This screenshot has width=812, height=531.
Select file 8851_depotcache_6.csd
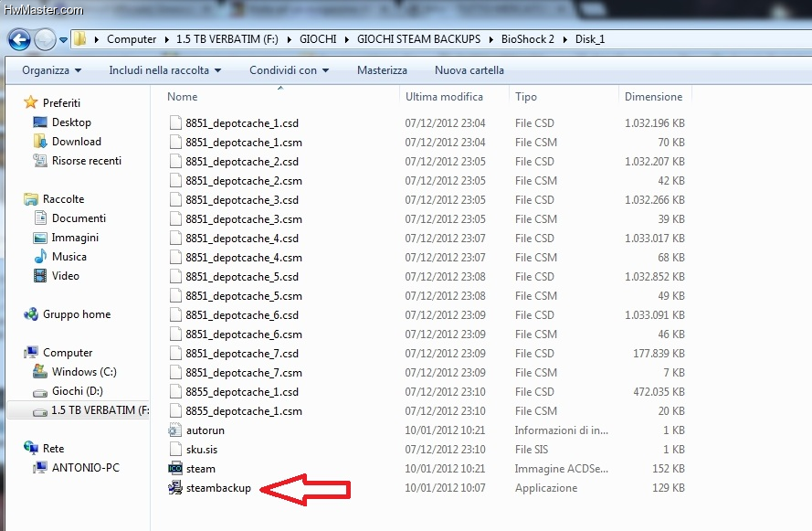(242, 315)
